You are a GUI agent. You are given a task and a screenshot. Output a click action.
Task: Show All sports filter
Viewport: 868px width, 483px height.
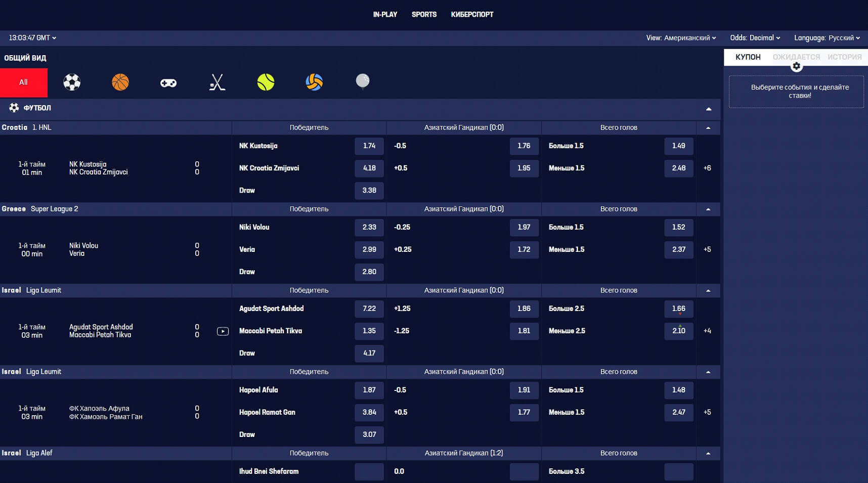tap(24, 82)
